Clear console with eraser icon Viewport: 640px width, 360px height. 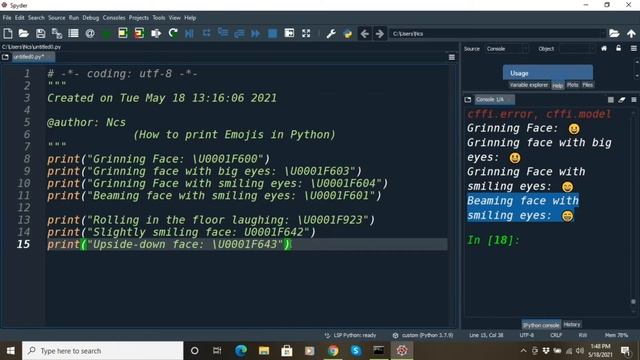click(x=622, y=100)
